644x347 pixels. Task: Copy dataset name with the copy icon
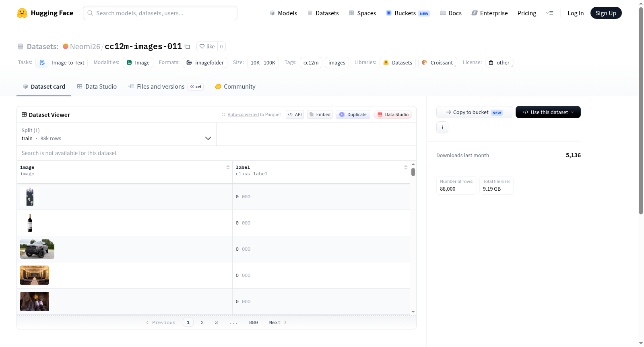tap(187, 46)
